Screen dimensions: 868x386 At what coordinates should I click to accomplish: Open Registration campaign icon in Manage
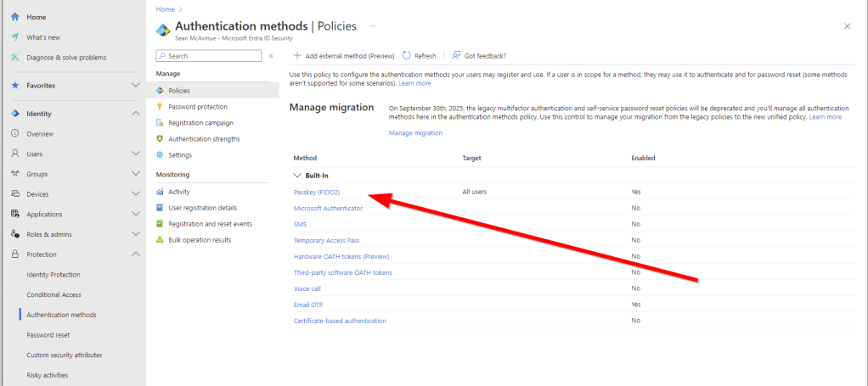(160, 123)
